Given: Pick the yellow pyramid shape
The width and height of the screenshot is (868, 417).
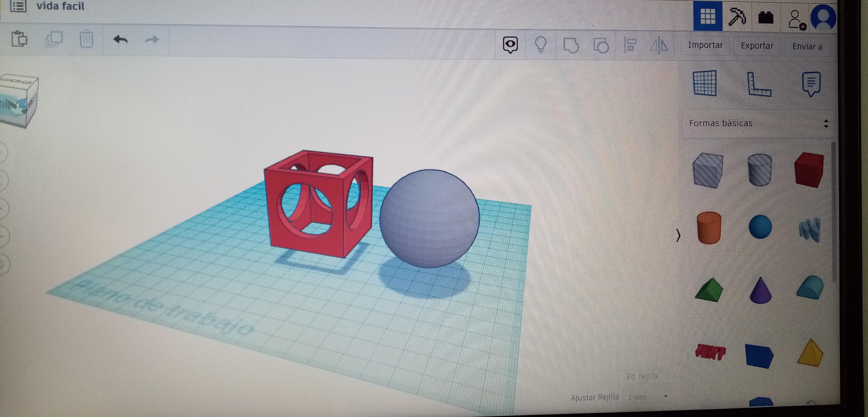Looking at the screenshot, I should (810, 353).
